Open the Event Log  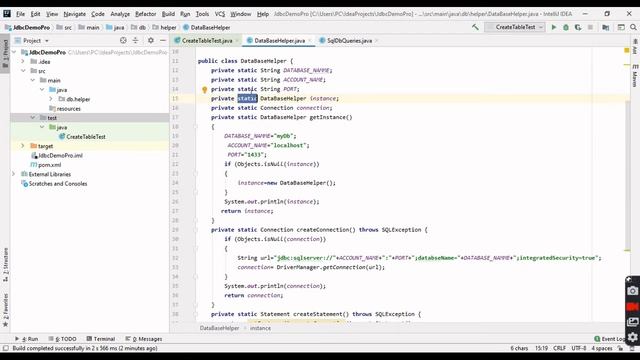(610, 339)
